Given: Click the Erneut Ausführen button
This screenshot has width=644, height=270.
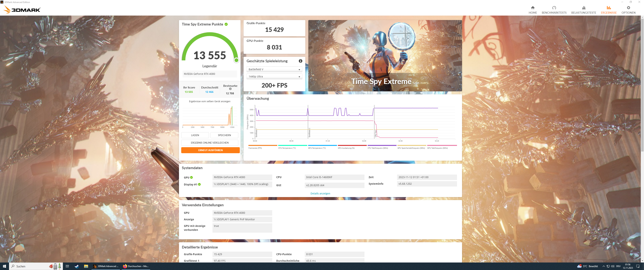Looking at the screenshot, I should point(210,150).
